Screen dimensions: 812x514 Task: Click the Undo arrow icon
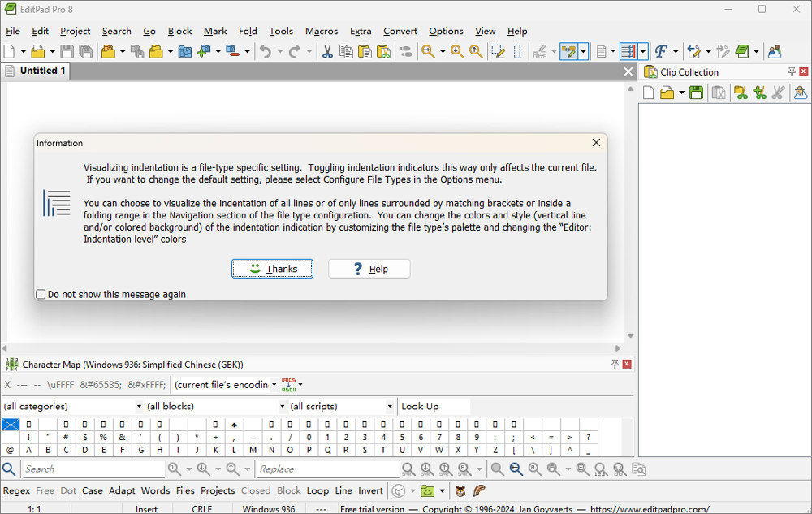tap(266, 51)
